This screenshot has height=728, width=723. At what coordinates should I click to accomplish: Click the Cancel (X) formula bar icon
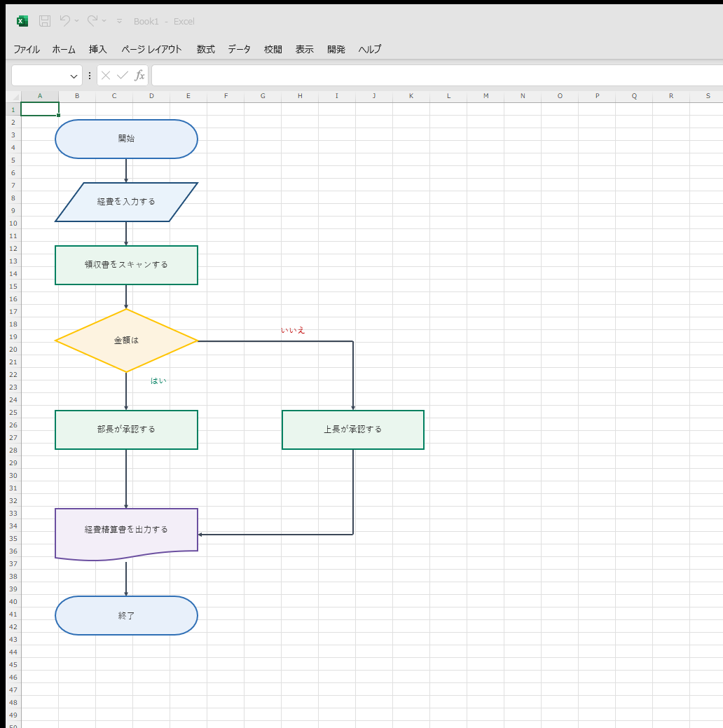(106, 76)
